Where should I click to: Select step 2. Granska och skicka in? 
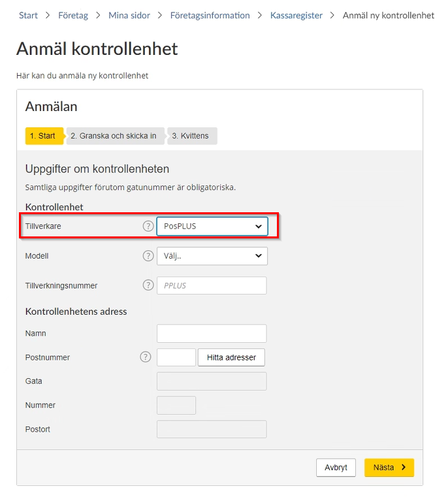pyautogui.click(x=116, y=136)
